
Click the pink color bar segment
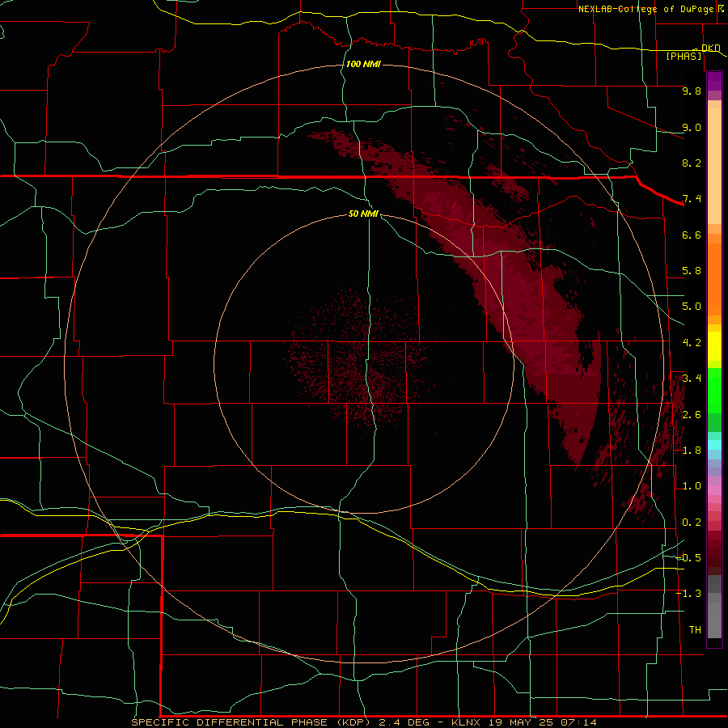click(714, 490)
